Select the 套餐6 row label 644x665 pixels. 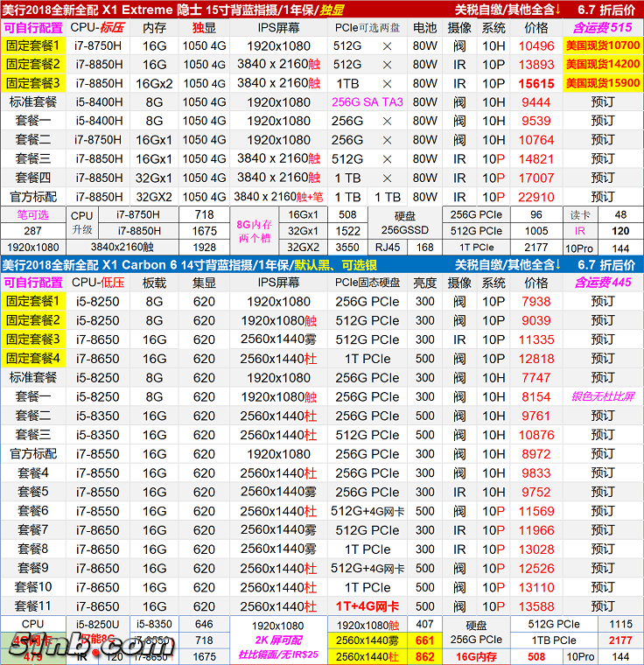32,511
